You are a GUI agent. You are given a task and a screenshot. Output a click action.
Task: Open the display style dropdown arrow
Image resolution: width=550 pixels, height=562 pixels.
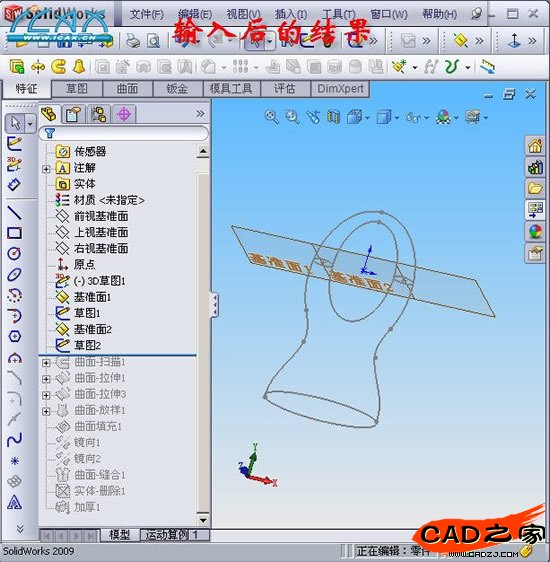397,118
